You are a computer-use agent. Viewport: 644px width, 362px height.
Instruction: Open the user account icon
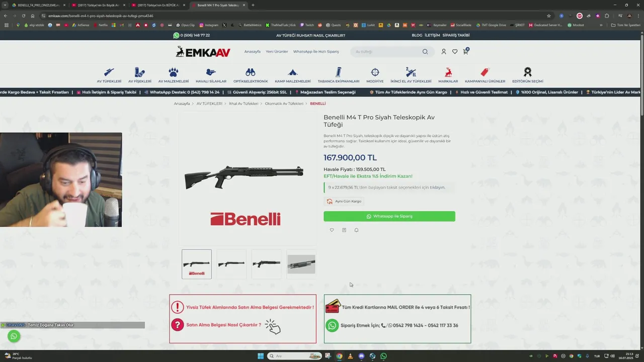coord(444,51)
